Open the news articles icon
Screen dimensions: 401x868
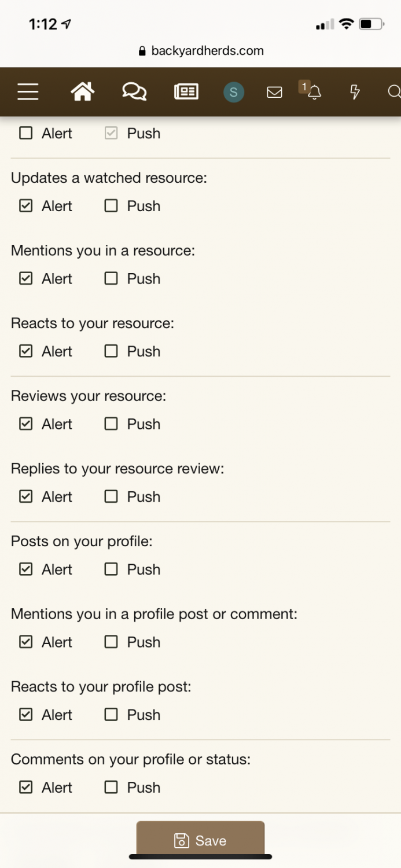(x=186, y=92)
